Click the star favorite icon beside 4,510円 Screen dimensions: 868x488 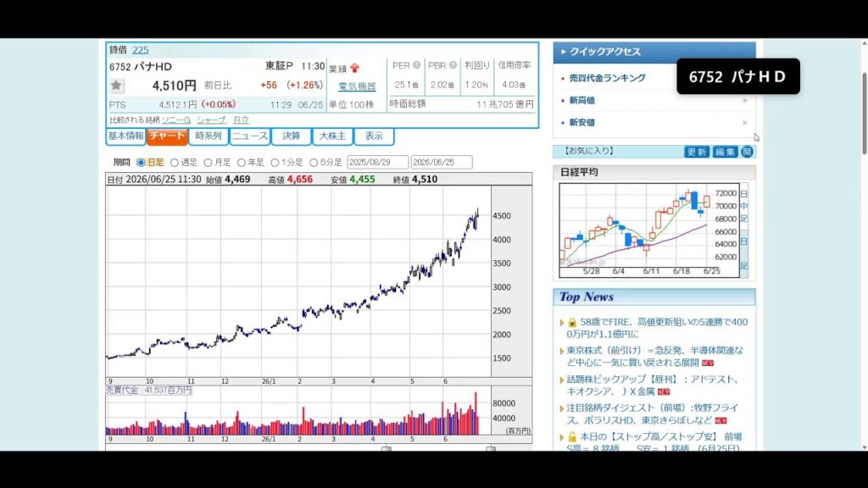pyautogui.click(x=116, y=86)
